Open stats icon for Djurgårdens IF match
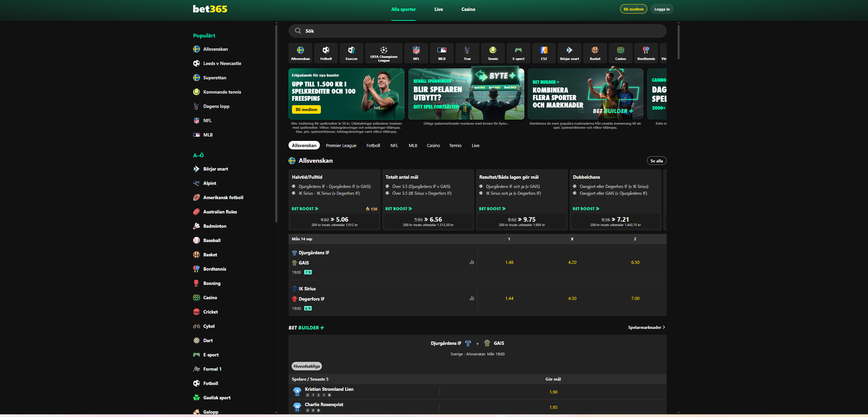This screenshot has width=868, height=417. [471, 262]
